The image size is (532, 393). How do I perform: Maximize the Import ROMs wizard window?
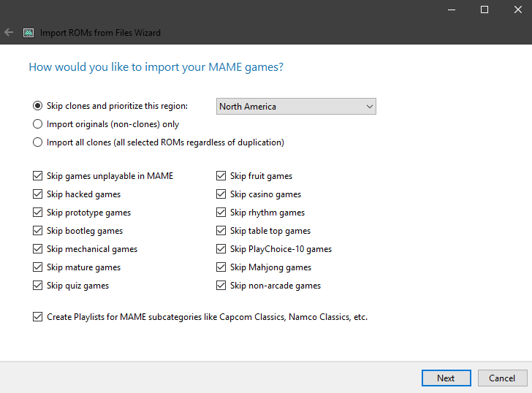point(484,9)
